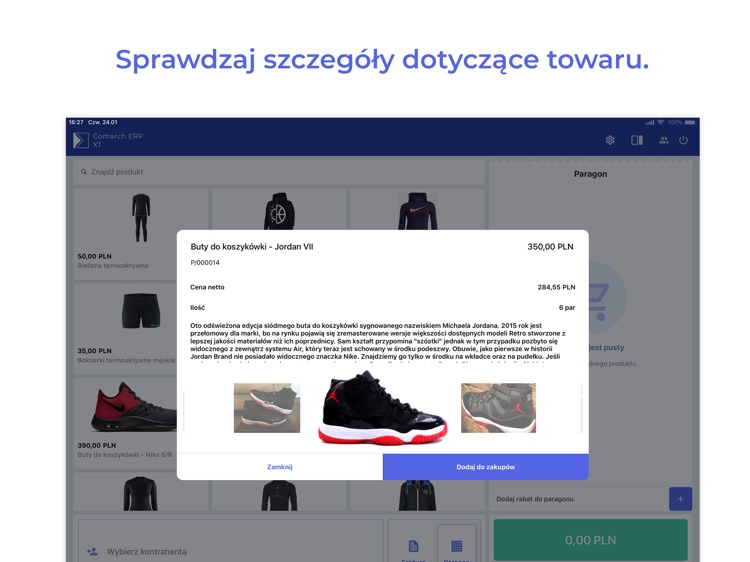
Task: Toggle the split-panel layout icon
Action: 637,140
